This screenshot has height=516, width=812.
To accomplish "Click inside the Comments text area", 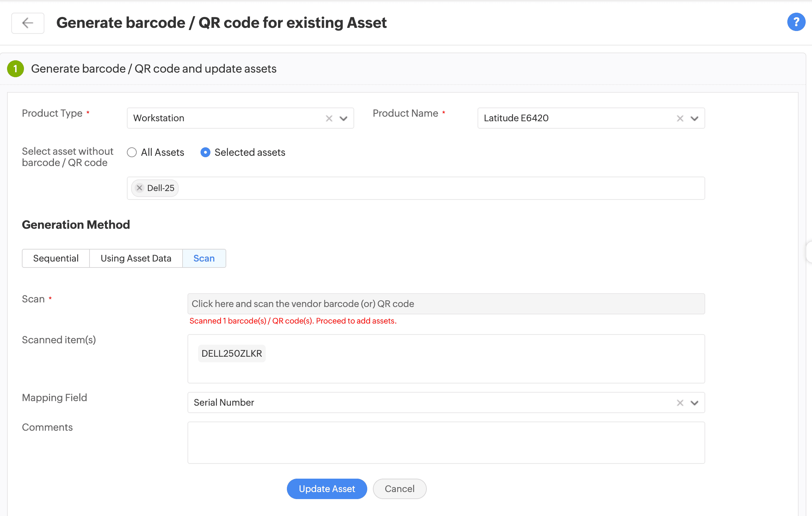I will (x=446, y=442).
